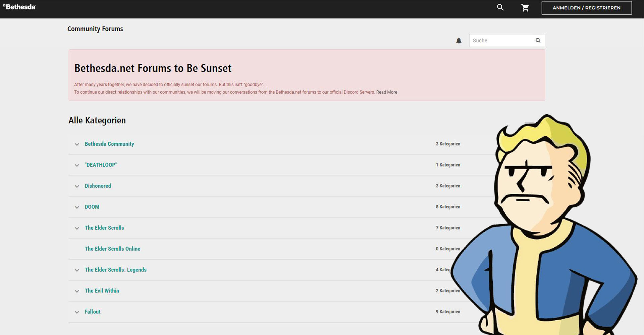Open The Elder Scrolls Online forum

point(112,249)
